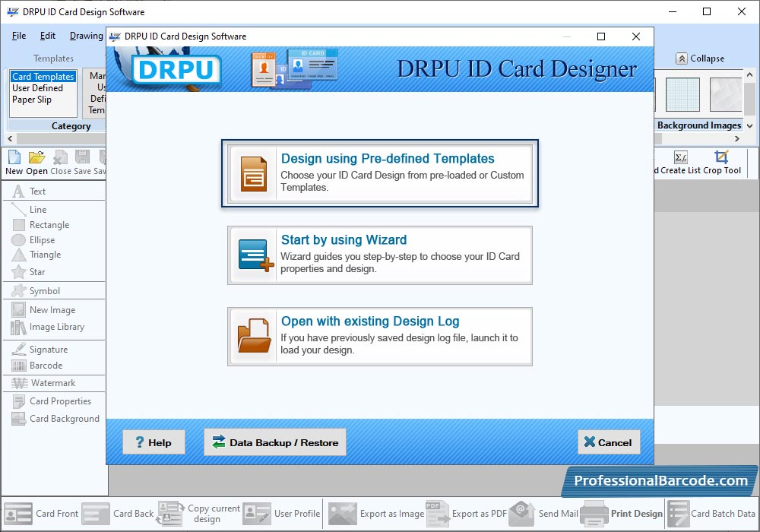
Task: Switch to Card Front view
Action: [41, 514]
